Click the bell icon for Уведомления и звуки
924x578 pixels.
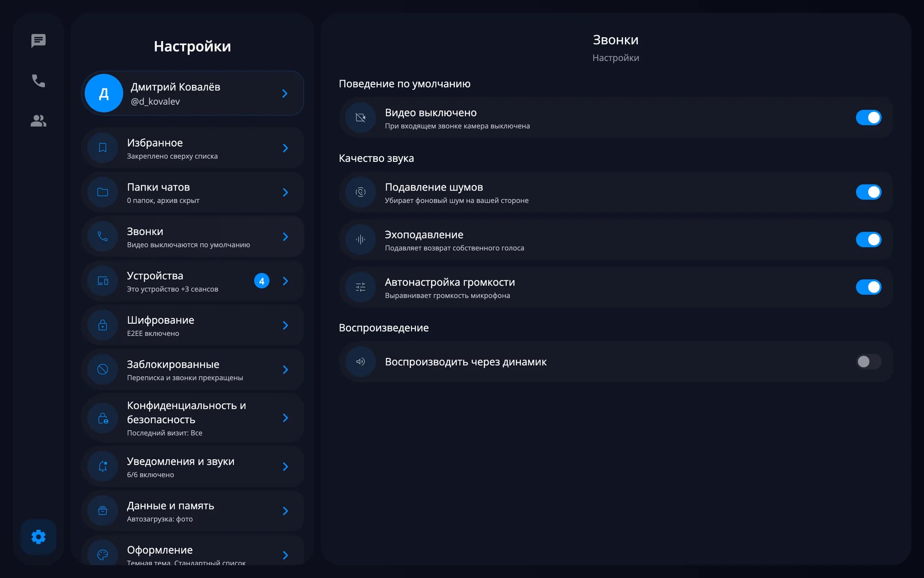[x=103, y=466]
